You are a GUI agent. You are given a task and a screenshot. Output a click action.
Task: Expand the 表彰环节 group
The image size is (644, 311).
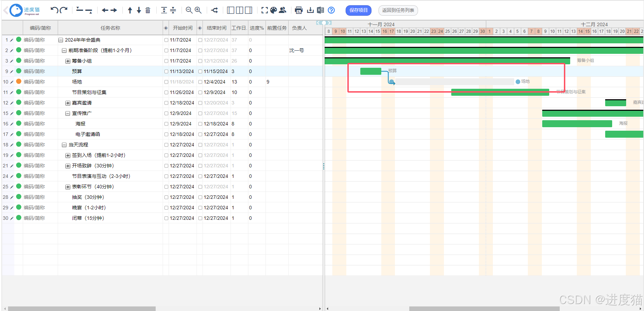[68, 187]
